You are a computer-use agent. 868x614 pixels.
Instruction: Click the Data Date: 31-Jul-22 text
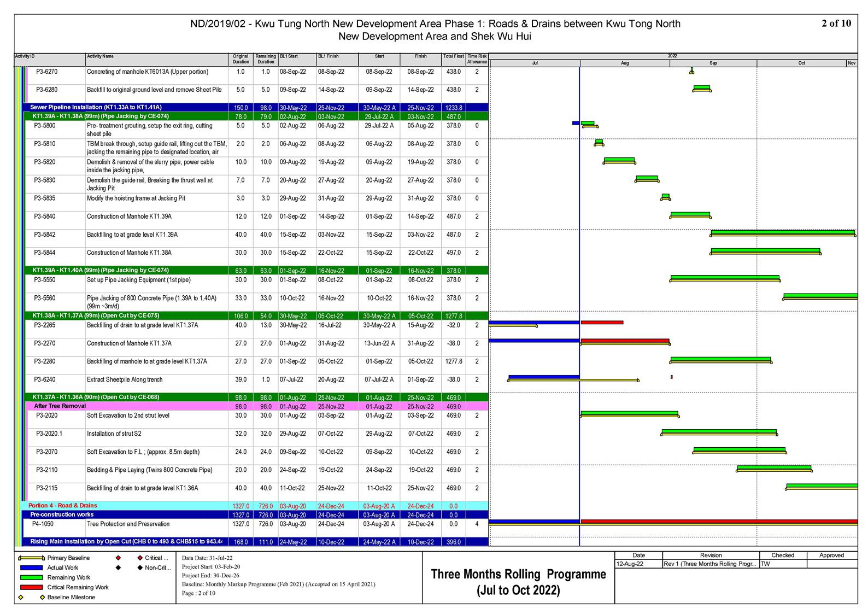pyautogui.click(x=207, y=558)
